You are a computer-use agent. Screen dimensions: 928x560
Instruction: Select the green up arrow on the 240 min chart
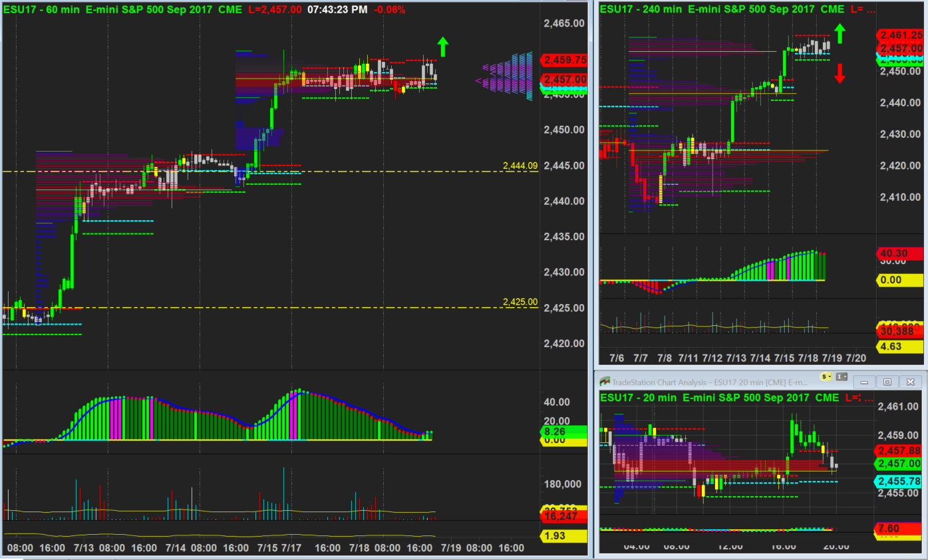click(x=840, y=33)
